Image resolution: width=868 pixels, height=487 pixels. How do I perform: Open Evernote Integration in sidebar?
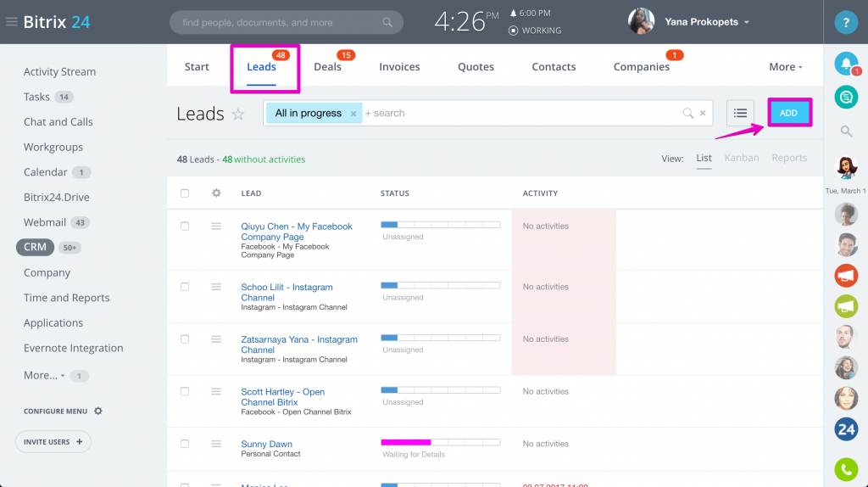[x=73, y=348]
